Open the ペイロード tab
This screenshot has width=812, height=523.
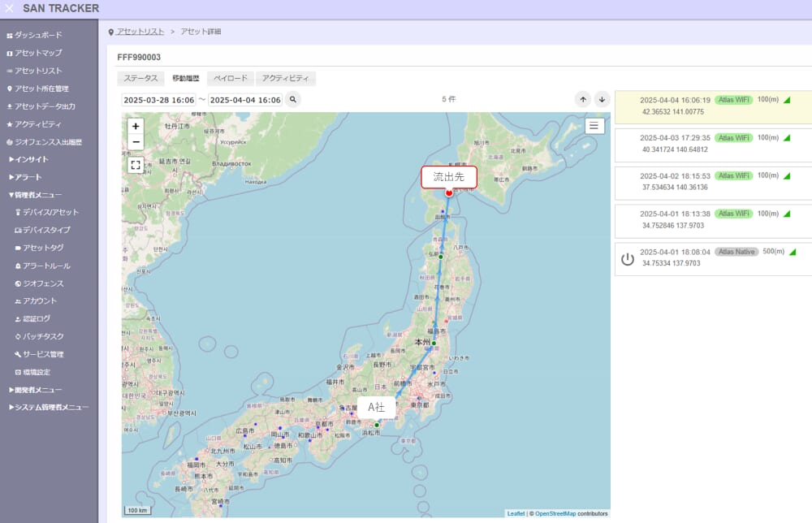click(x=231, y=79)
